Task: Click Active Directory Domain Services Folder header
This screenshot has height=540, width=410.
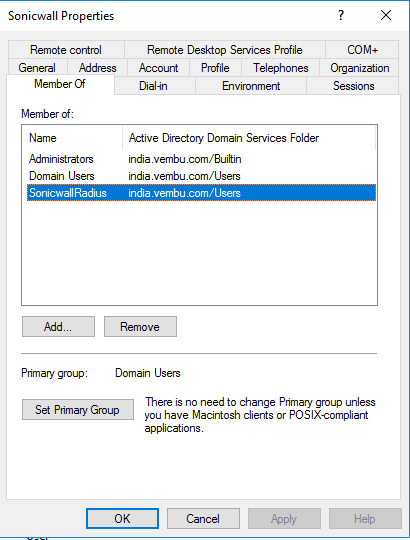Action: tap(249, 138)
